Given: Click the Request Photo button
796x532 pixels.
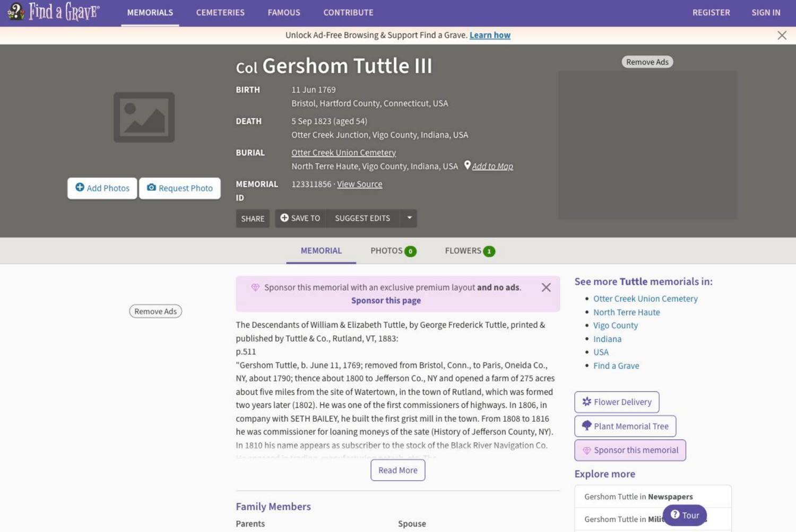Looking at the screenshot, I should pyautogui.click(x=180, y=188).
